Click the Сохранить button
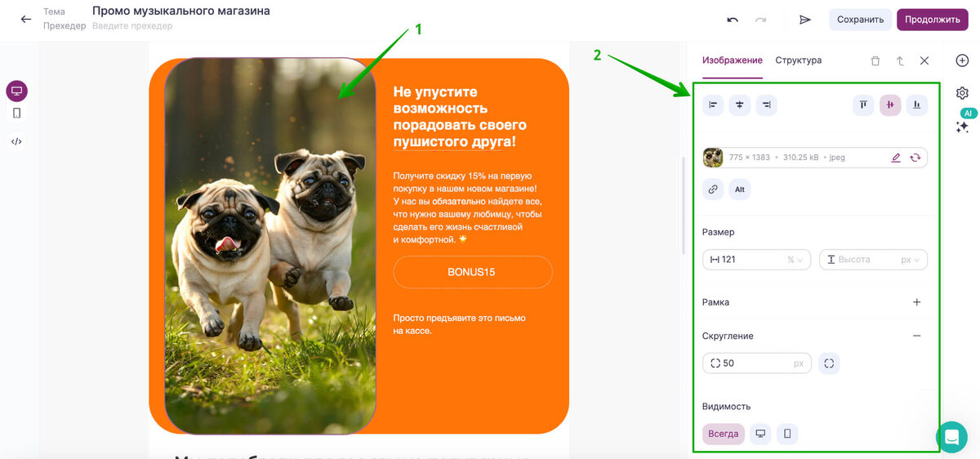 click(x=861, y=20)
